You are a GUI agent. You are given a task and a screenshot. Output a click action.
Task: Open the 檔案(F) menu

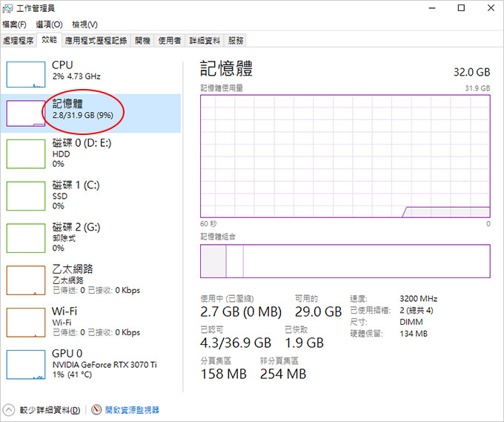[14, 24]
